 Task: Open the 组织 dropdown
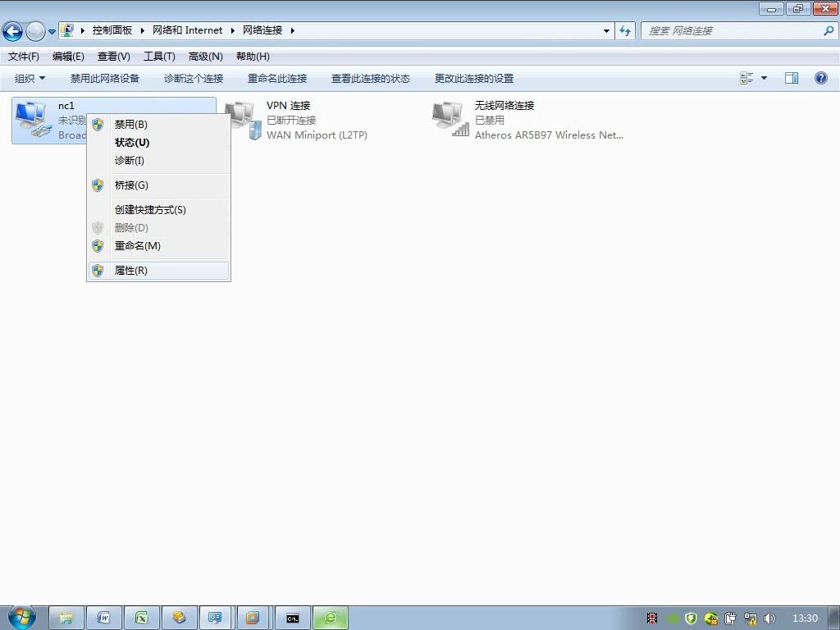(x=30, y=78)
